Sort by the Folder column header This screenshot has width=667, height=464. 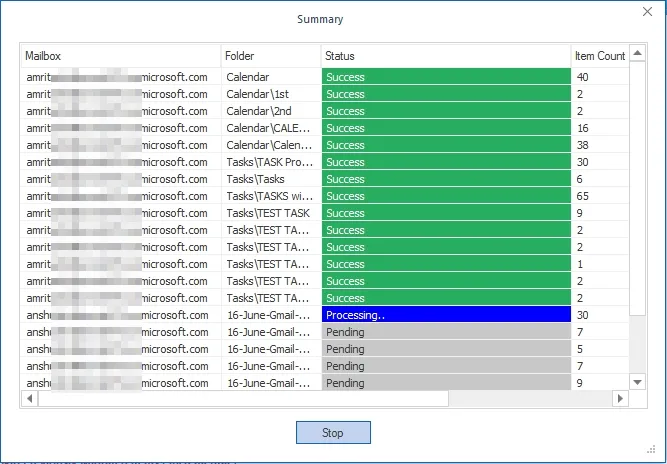click(x=271, y=56)
